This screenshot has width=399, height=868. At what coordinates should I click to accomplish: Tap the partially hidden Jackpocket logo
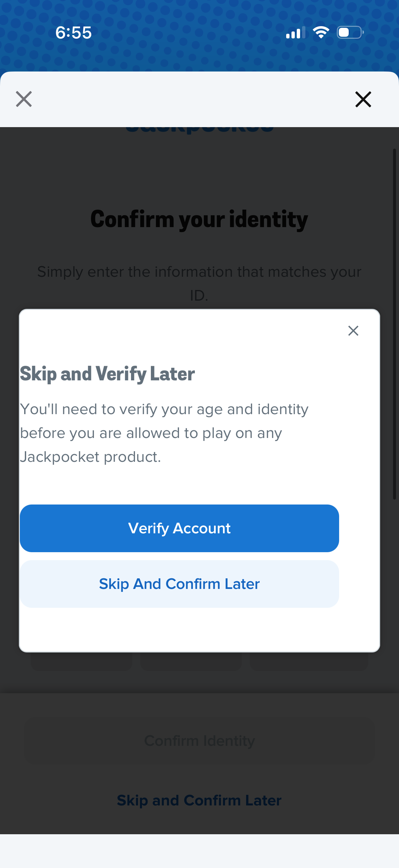[x=199, y=130]
